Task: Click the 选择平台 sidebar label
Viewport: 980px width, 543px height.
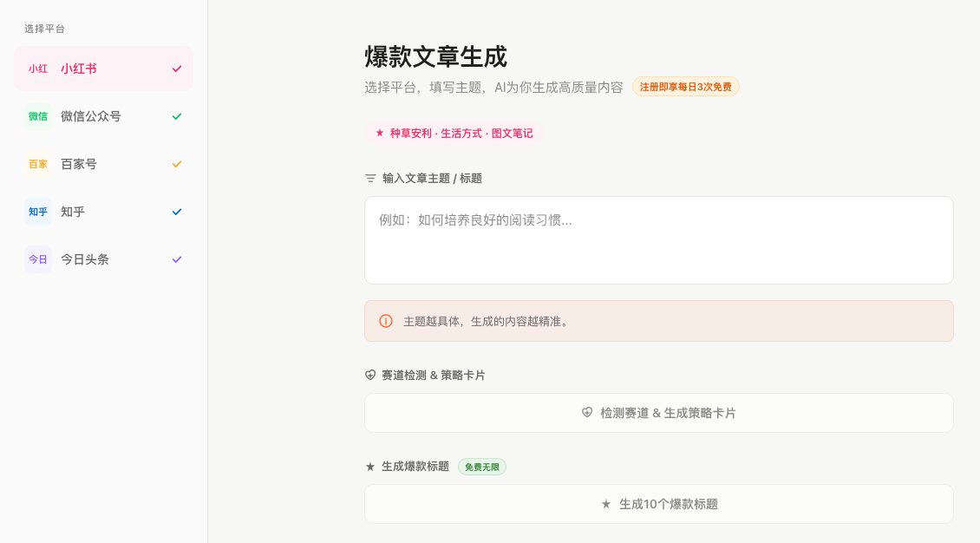Action: click(44, 29)
